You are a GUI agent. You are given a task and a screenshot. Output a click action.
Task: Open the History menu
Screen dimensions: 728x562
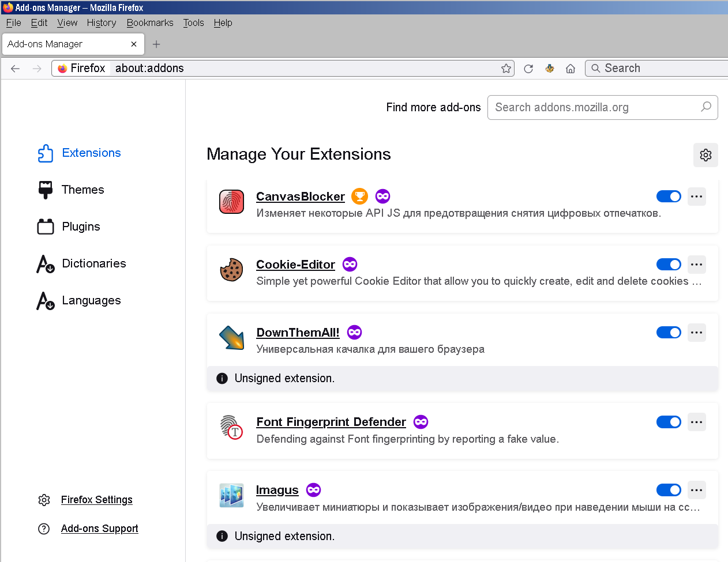tap(102, 22)
